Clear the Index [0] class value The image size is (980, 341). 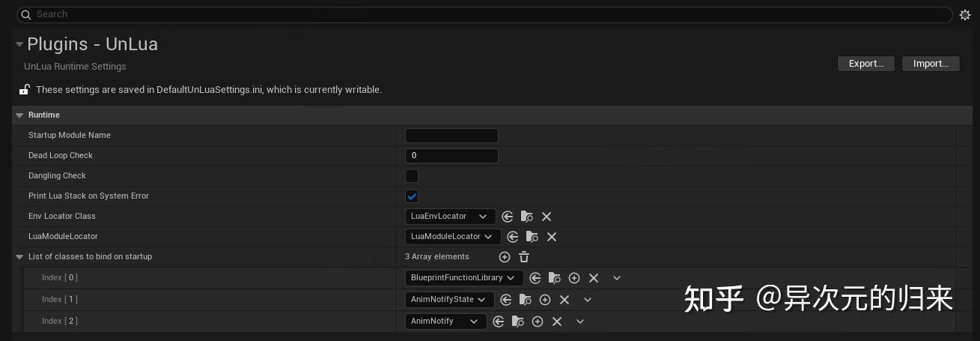click(594, 278)
